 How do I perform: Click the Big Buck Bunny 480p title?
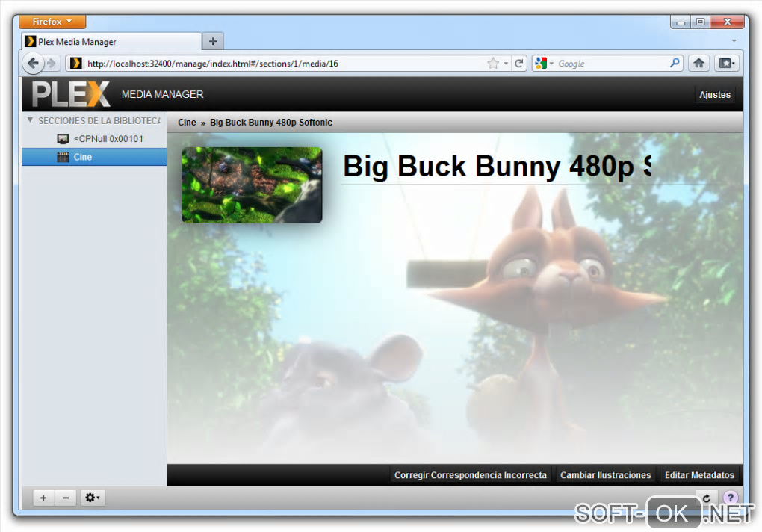[x=497, y=166]
